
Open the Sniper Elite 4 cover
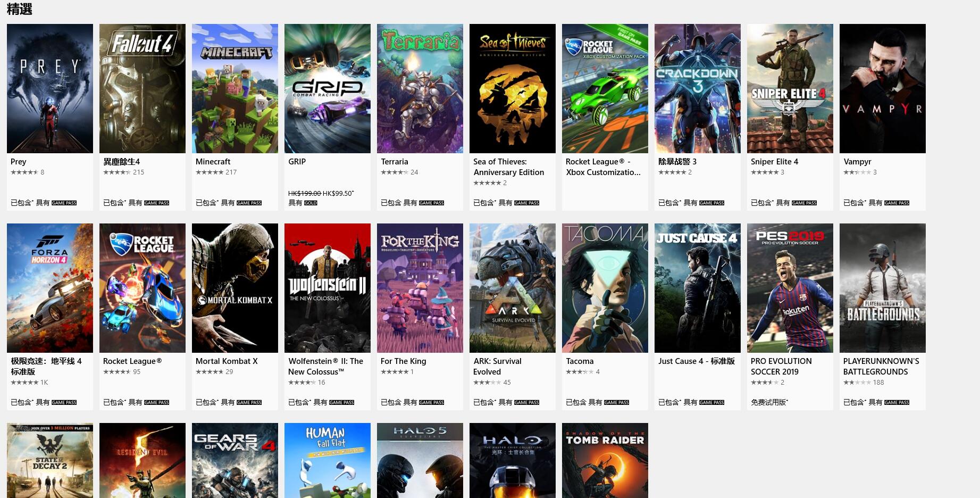pos(790,88)
